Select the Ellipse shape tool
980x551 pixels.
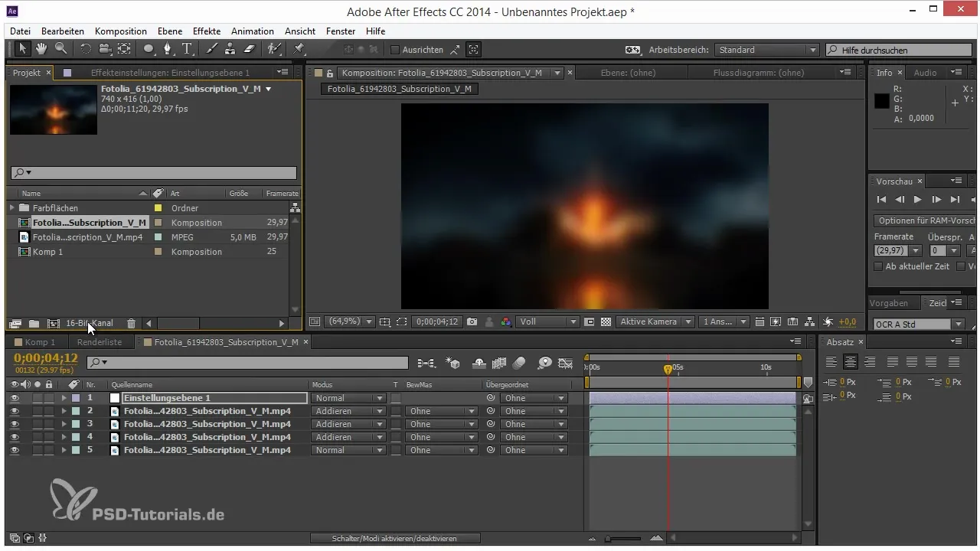pos(149,49)
